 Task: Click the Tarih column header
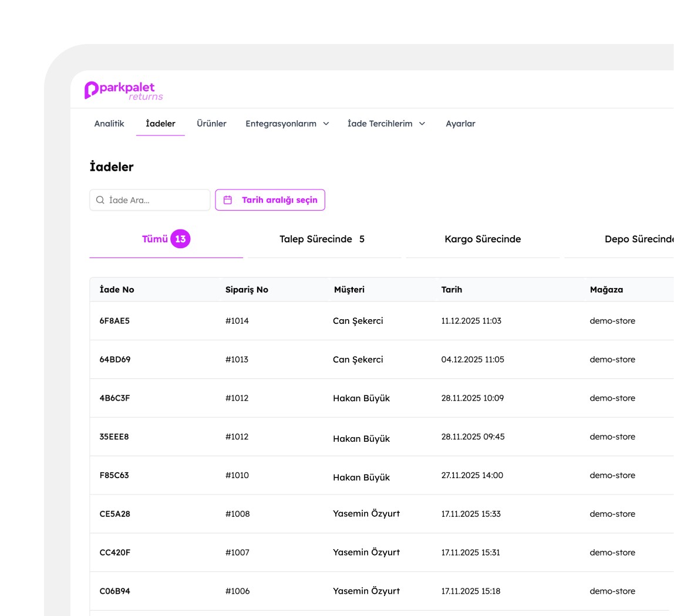point(451,290)
